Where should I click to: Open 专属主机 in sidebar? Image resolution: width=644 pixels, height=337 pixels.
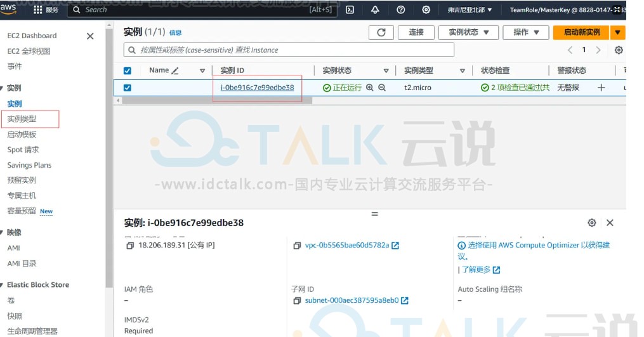pyautogui.click(x=22, y=195)
